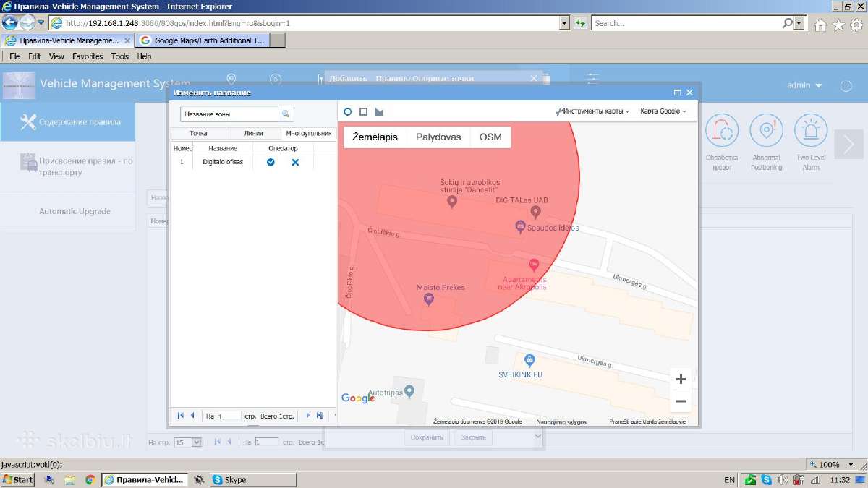Switch map to Palydovas satellite view
This screenshot has width=868, height=488.
438,137
